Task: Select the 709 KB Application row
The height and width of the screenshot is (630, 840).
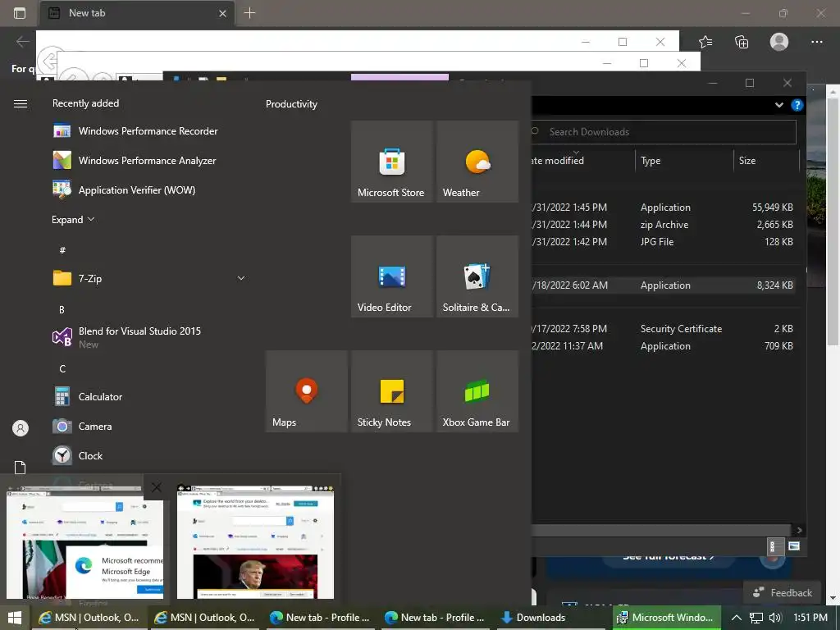Action: [x=663, y=345]
